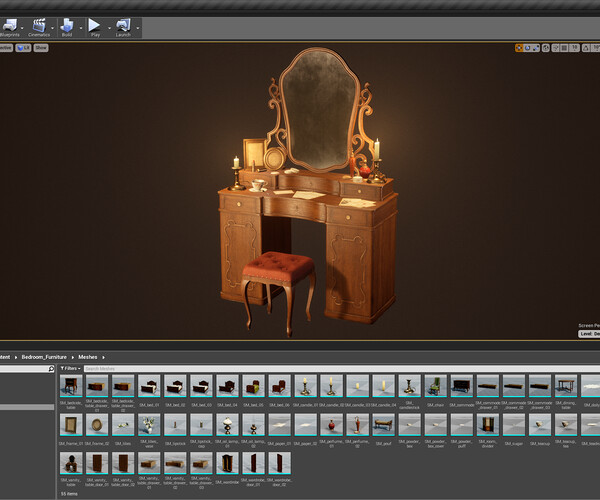Open the Filters dropdown
Viewport: 600px width, 500px height.
pos(70,368)
